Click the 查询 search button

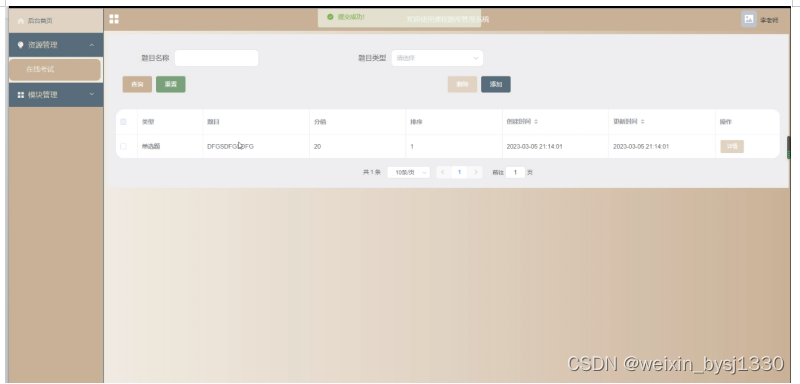point(137,85)
